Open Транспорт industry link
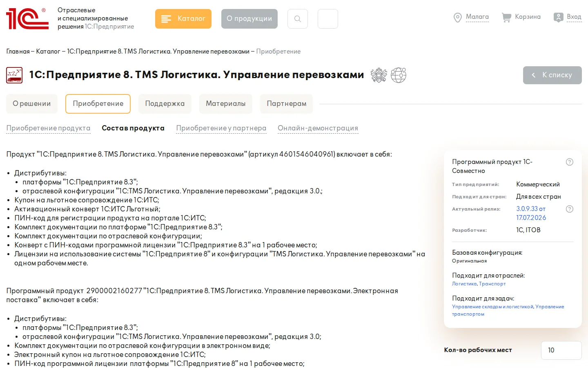Viewport: 588px width, 368px height. [x=492, y=284]
